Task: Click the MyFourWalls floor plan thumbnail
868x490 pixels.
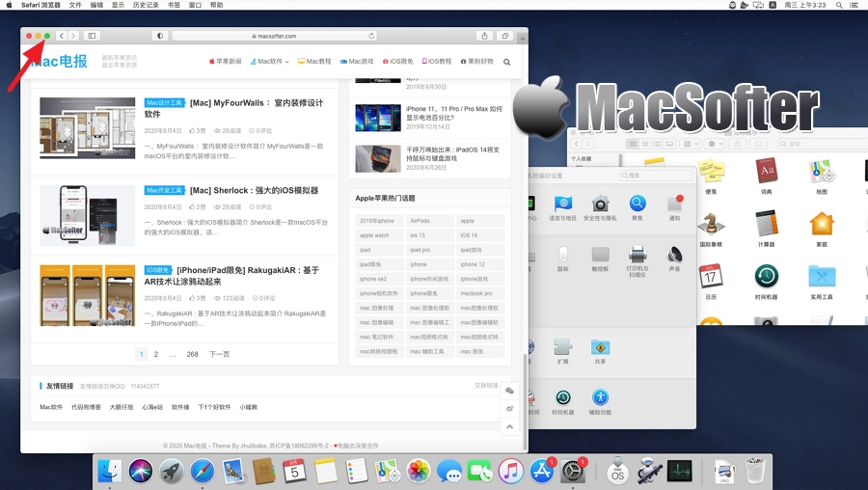Action: 88,128
